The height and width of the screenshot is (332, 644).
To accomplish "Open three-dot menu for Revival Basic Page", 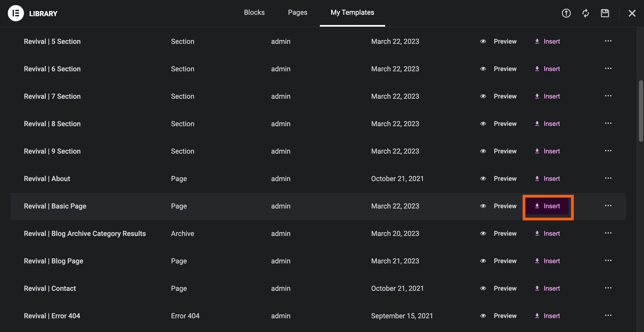I will [608, 206].
